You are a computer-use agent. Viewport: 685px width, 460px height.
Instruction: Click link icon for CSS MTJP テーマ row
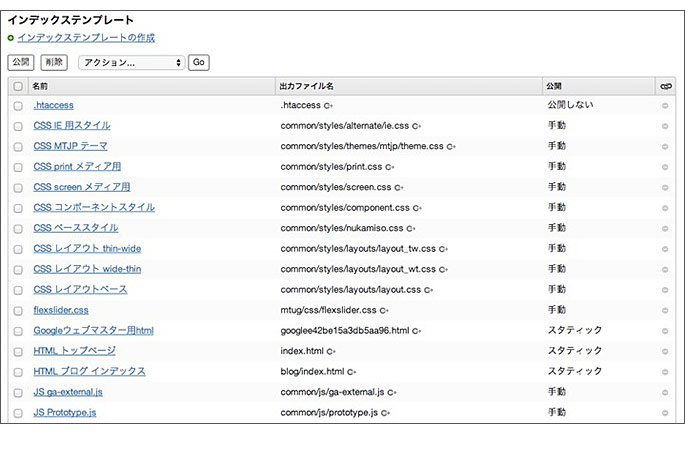click(665, 147)
